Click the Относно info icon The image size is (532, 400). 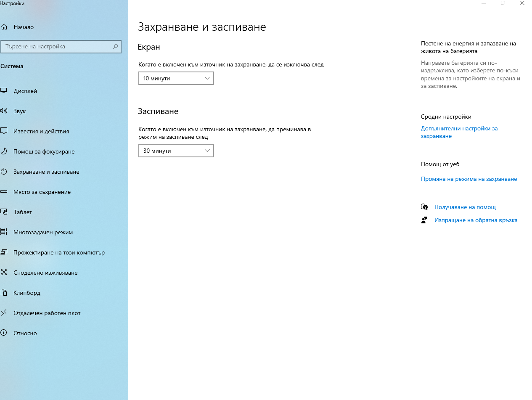(4, 333)
